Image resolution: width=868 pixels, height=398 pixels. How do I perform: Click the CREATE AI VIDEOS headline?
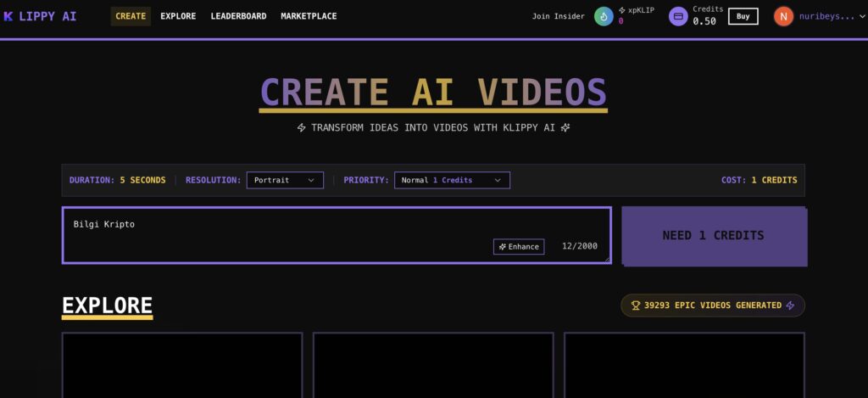point(433,92)
